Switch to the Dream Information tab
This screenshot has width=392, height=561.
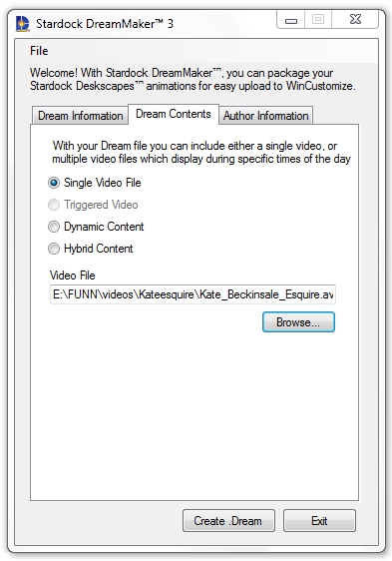point(80,116)
